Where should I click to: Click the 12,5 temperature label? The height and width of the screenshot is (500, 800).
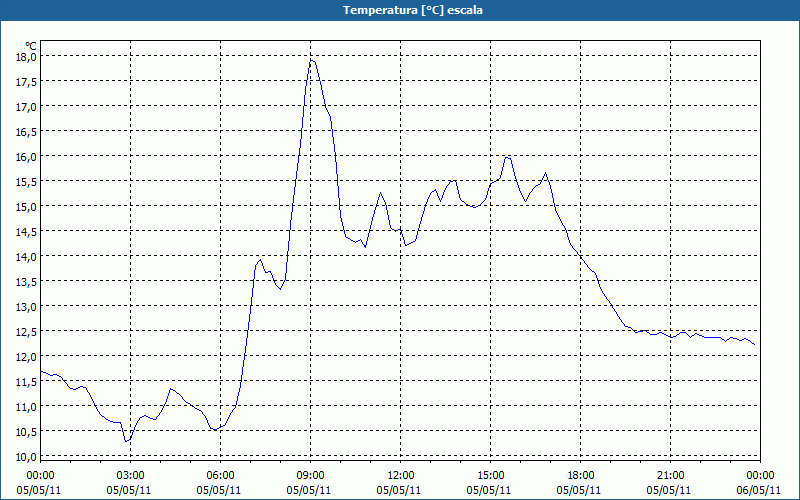(27, 332)
